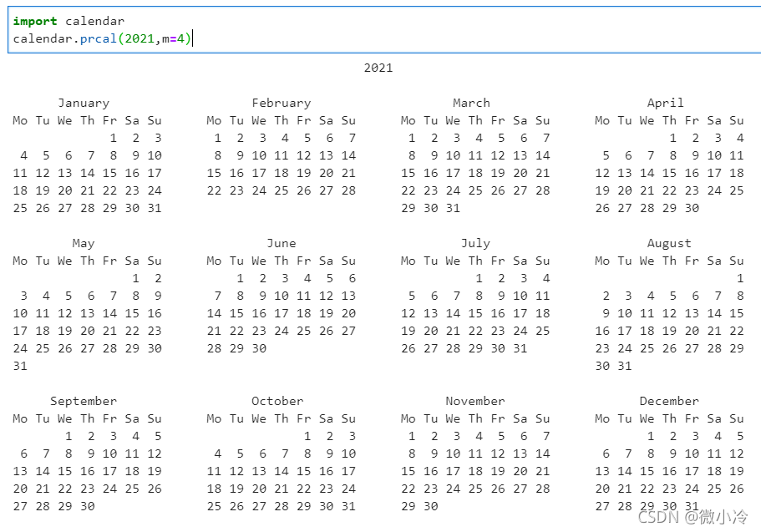Click the 'Su' weekday header under April

737,120
